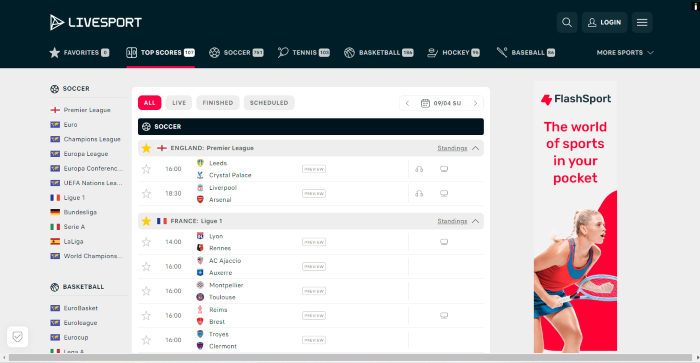Expand the More Sports dropdown
The image size is (700, 363).
pyautogui.click(x=625, y=53)
